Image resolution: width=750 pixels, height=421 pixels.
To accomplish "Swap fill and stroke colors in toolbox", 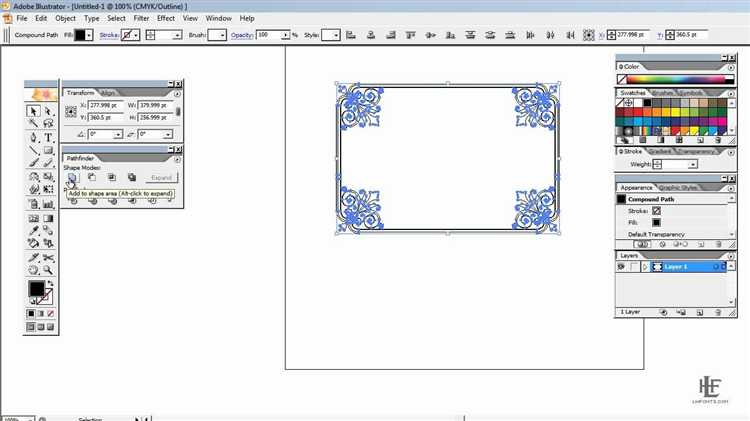I will (x=51, y=283).
